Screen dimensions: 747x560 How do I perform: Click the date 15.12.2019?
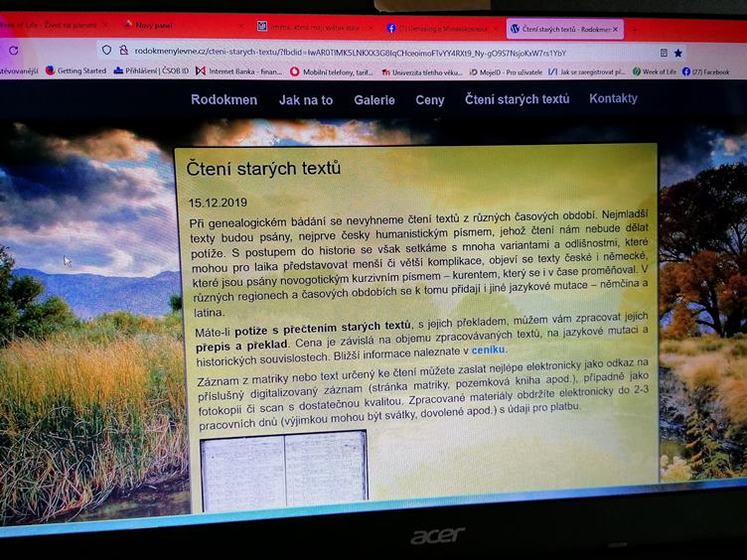pos(218,203)
